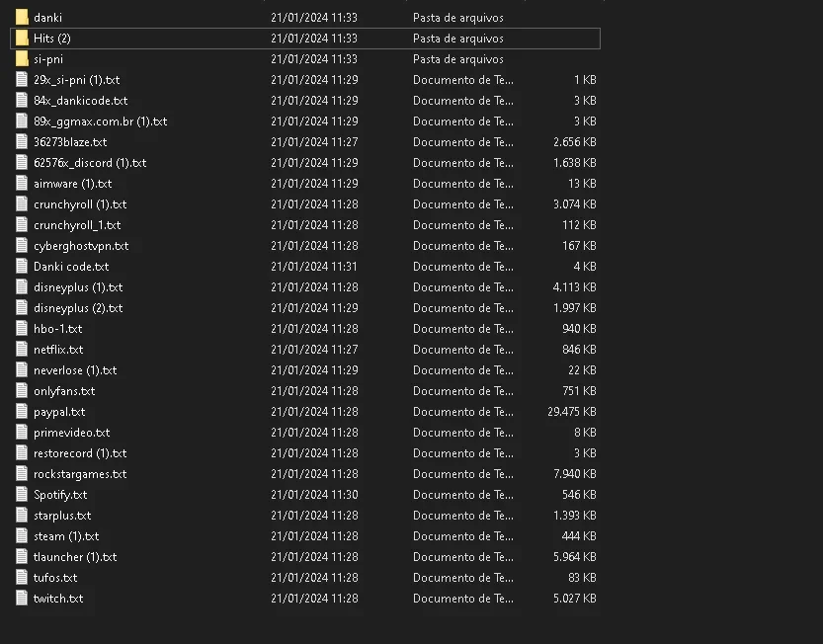Select the si-pni folder icon
Screen dimensions: 823x644
pyautogui.click(x=22, y=59)
